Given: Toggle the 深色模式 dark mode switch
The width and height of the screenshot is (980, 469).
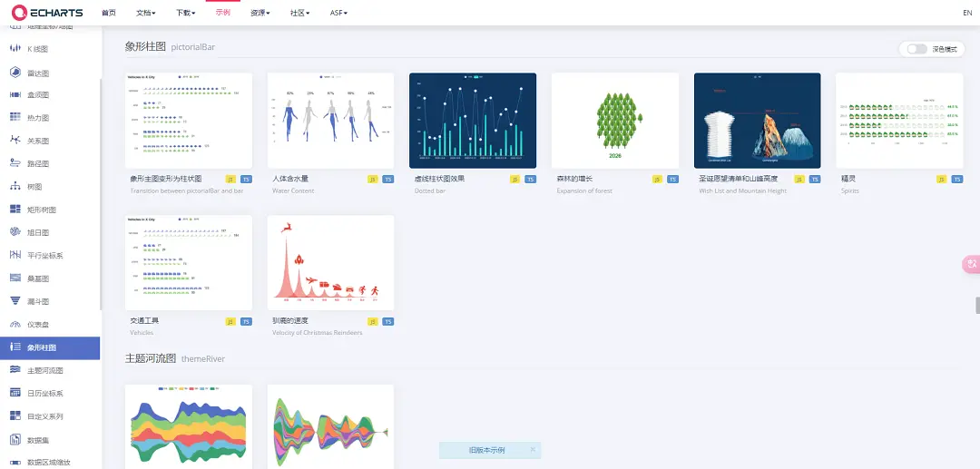Looking at the screenshot, I should pyautogui.click(x=916, y=49).
